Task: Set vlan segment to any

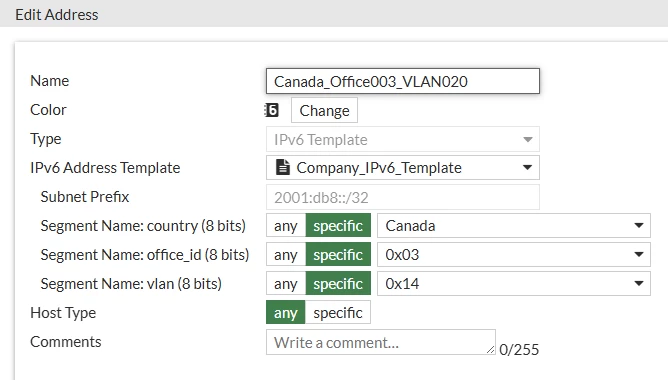Action: point(286,283)
